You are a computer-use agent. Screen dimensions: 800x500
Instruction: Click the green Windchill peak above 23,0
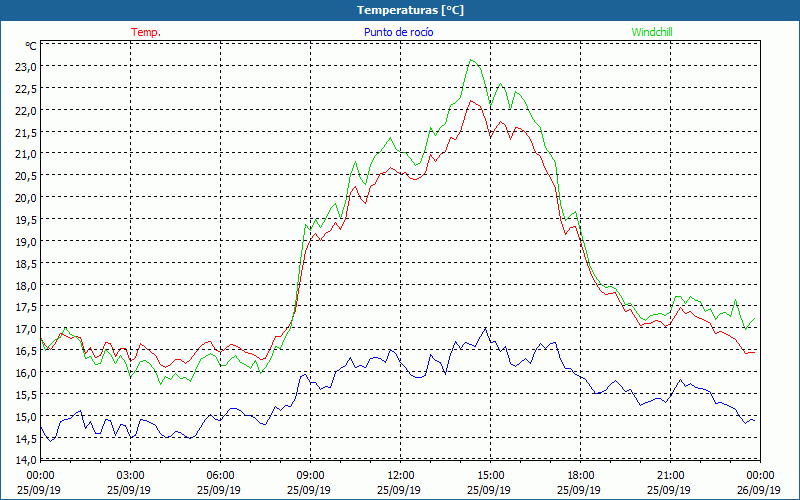point(471,60)
